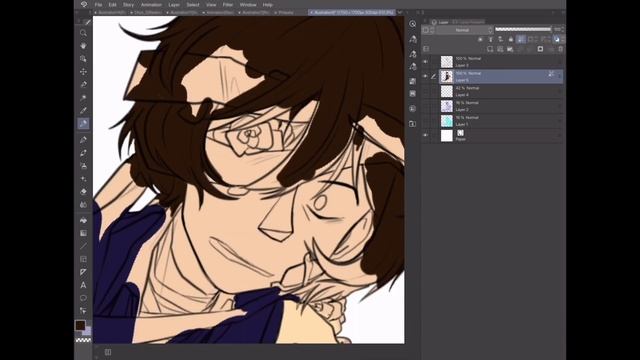Image resolution: width=640 pixels, height=360 pixels.
Task: Create a new raster layer
Action: point(490,49)
